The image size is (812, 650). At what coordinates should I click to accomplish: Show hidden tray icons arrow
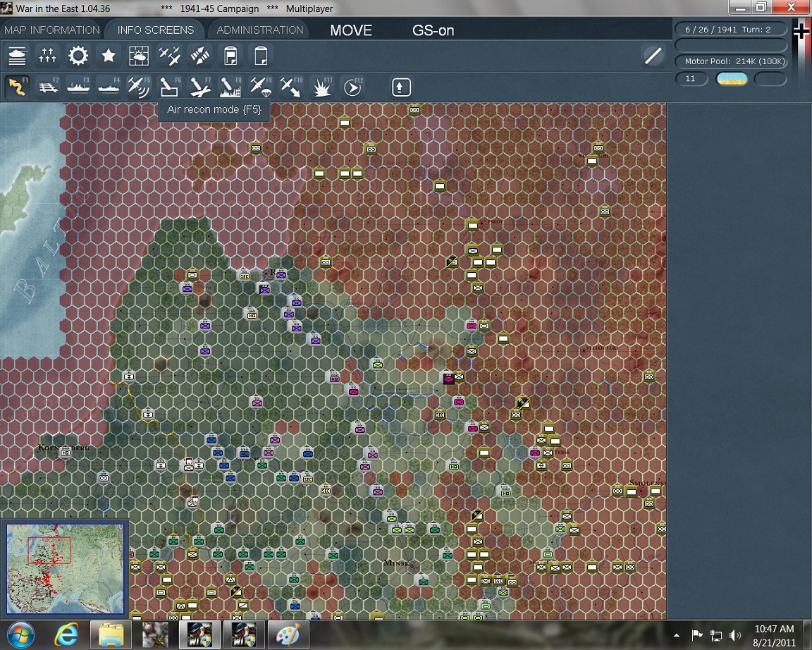(677, 635)
